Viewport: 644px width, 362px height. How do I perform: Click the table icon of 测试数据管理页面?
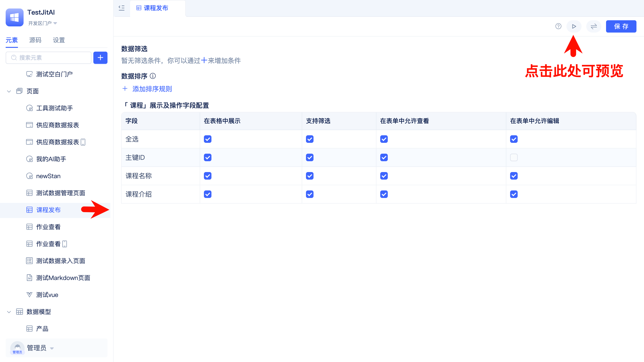29,193
